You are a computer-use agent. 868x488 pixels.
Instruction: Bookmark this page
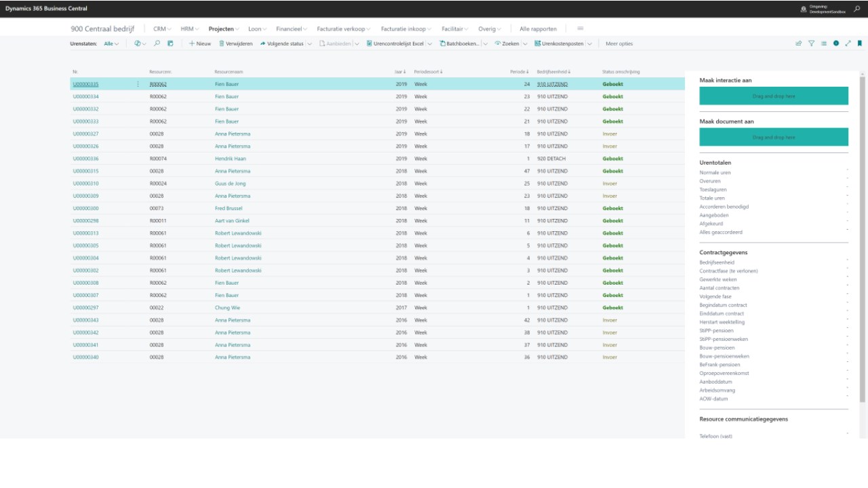pos(860,43)
